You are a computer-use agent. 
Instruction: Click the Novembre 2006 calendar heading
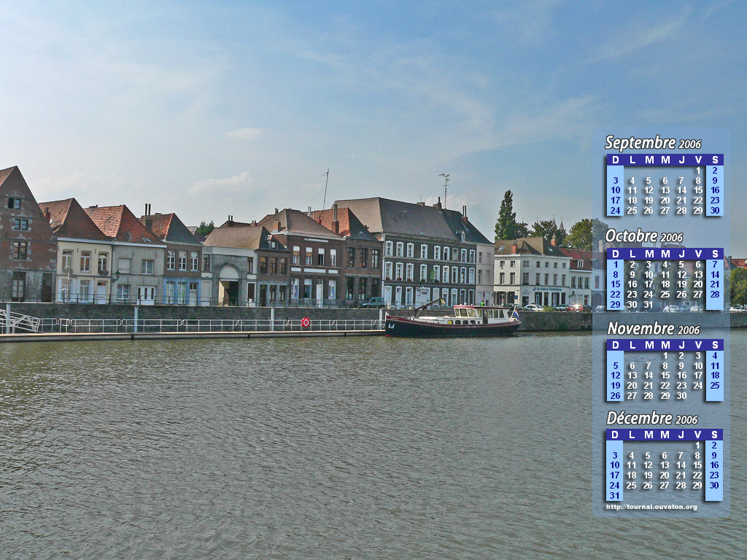(x=653, y=329)
